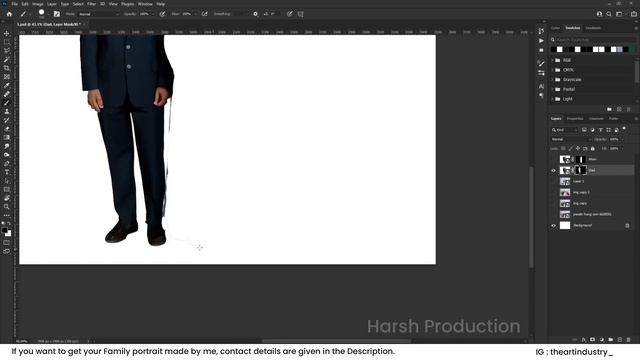This screenshot has height=360, width=640.
Task: Show the Mom layer
Action: 553,159
